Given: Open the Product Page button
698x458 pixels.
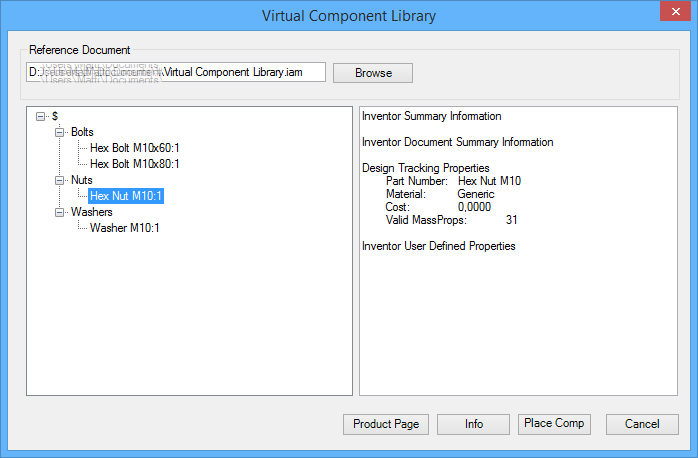Looking at the screenshot, I should pyautogui.click(x=386, y=424).
